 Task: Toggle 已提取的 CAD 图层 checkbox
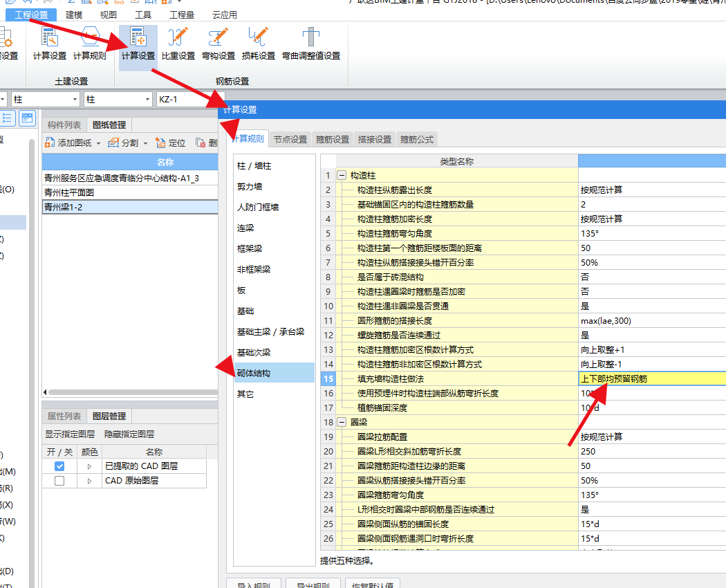[59, 466]
